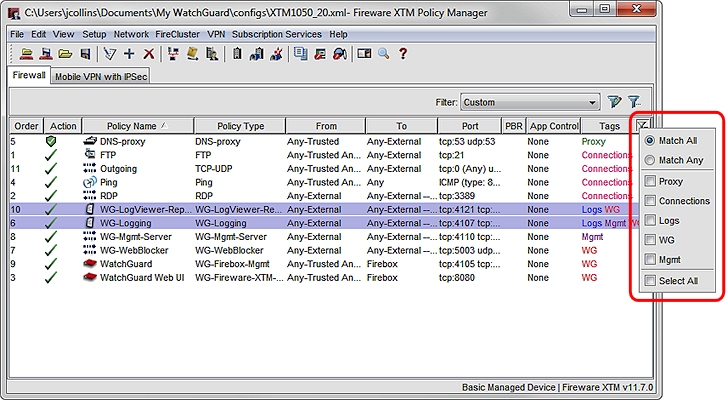This screenshot has height=400, width=728.
Task: Open the Subscription Services menu
Action: point(277,34)
